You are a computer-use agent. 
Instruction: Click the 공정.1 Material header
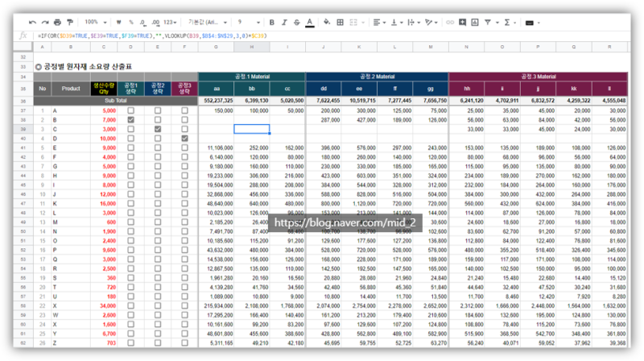[252, 77]
